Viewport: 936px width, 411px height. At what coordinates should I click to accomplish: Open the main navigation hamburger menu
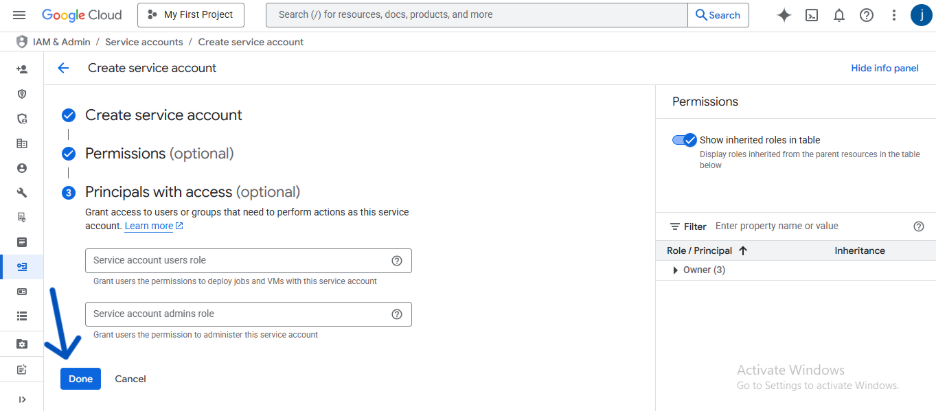click(x=19, y=15)
